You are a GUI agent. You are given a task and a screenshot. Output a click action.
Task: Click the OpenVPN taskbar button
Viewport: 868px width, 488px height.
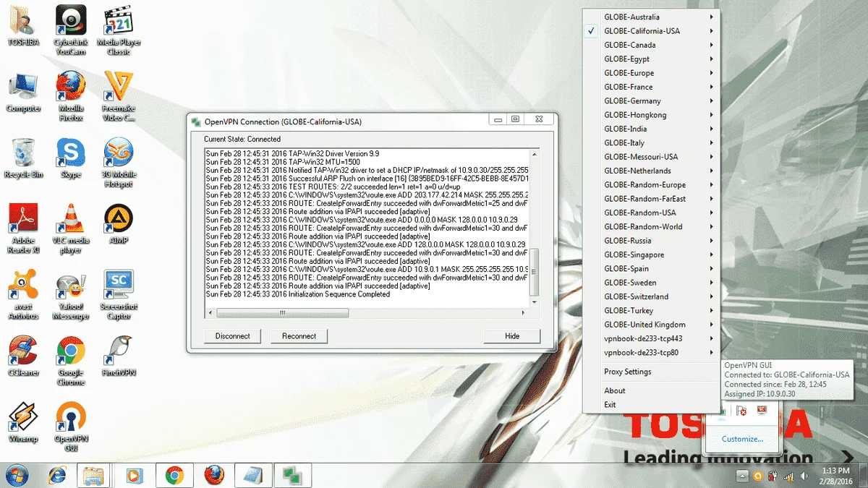click(x=292, y=475)
